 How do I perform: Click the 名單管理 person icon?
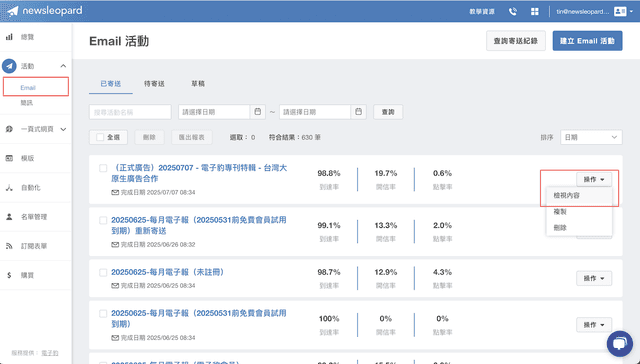tap(9, 217)
